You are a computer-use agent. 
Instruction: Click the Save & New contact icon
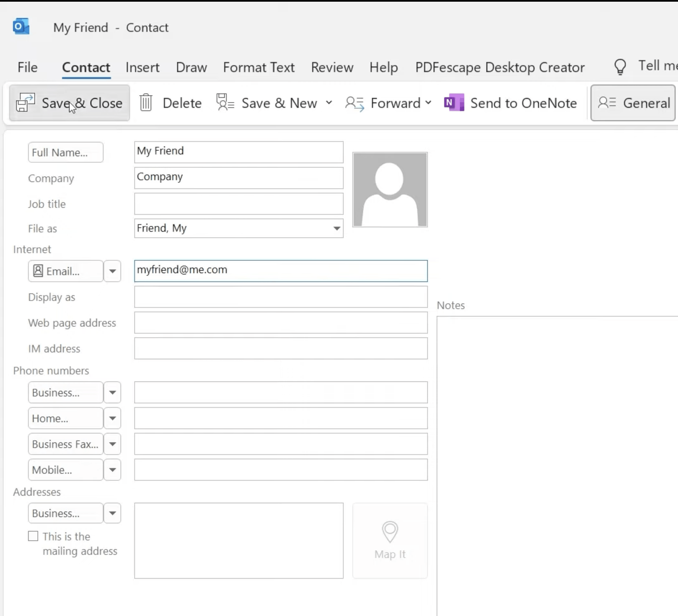225,103
